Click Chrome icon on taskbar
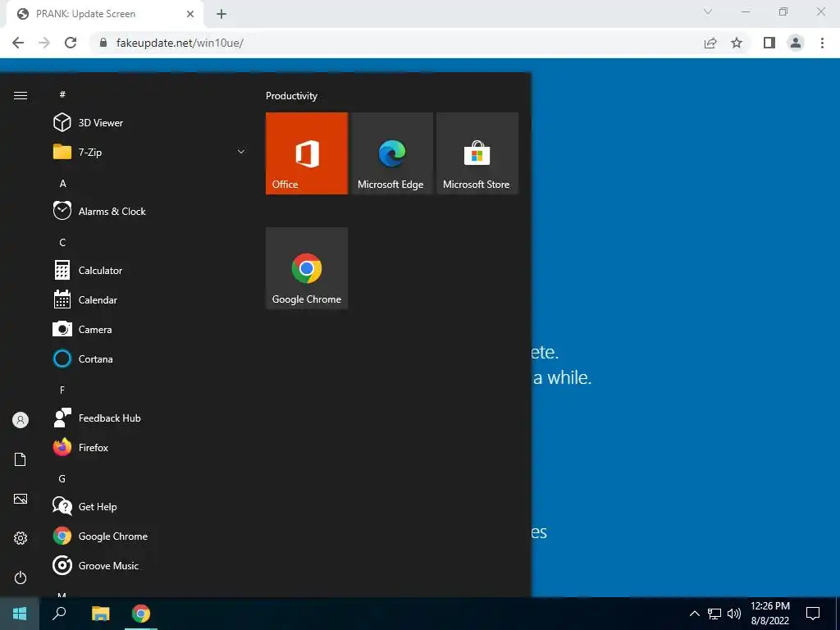This screenshot has height=630, width=840. 141,614
